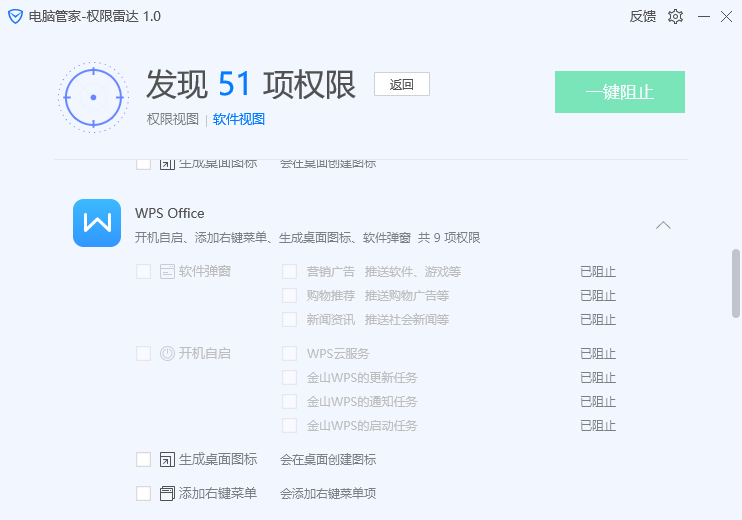The image size is (742, 520).
Task: Click 已阻止 link for 金山WPS的通知任务
Action: click(598, 402)
